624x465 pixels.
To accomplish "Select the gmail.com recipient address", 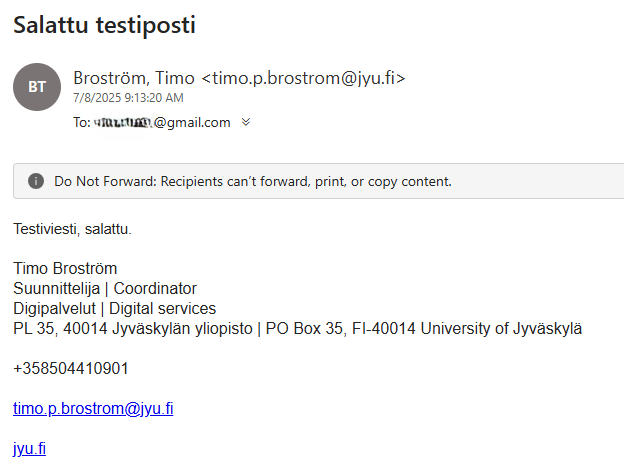I will point(163,123).
